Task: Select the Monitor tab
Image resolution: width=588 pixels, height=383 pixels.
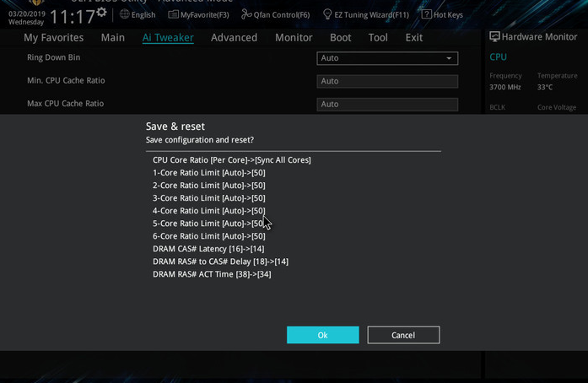Action: tap(294, 38)
